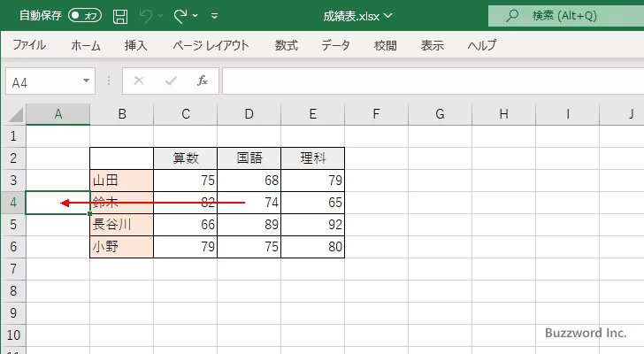Viewport: 644px width, 354px height.
Task: Select column E header
Action: (x=313, y=114)
